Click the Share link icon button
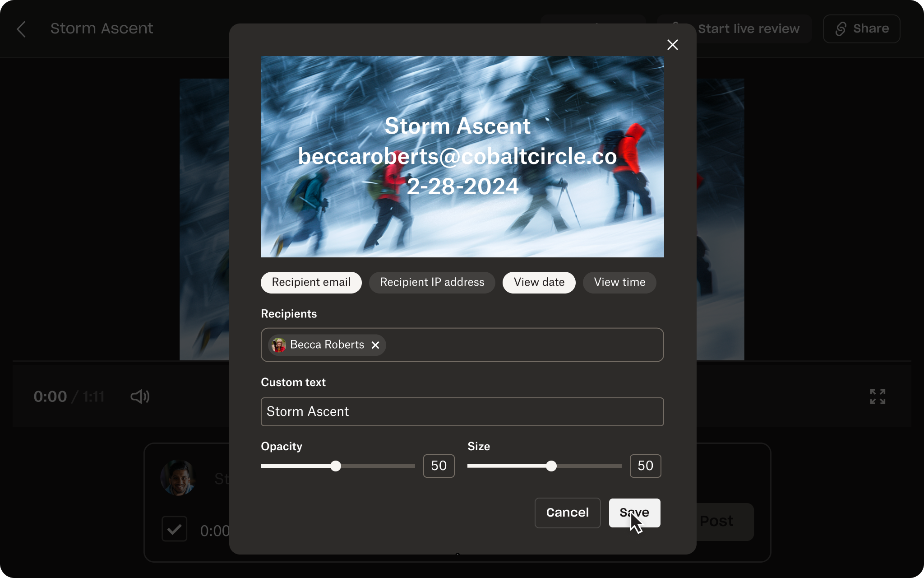The width and height of the screenshot is (924, 578). (861, 29)
